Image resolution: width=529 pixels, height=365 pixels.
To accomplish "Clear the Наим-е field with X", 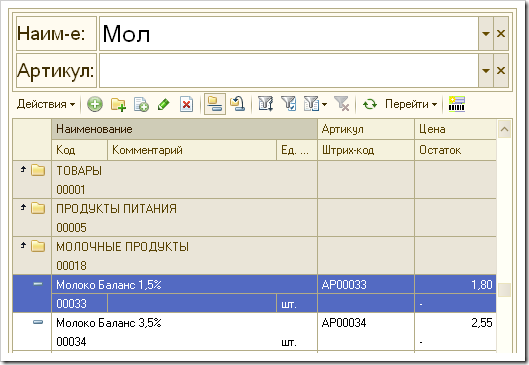I will coord(501,34).
